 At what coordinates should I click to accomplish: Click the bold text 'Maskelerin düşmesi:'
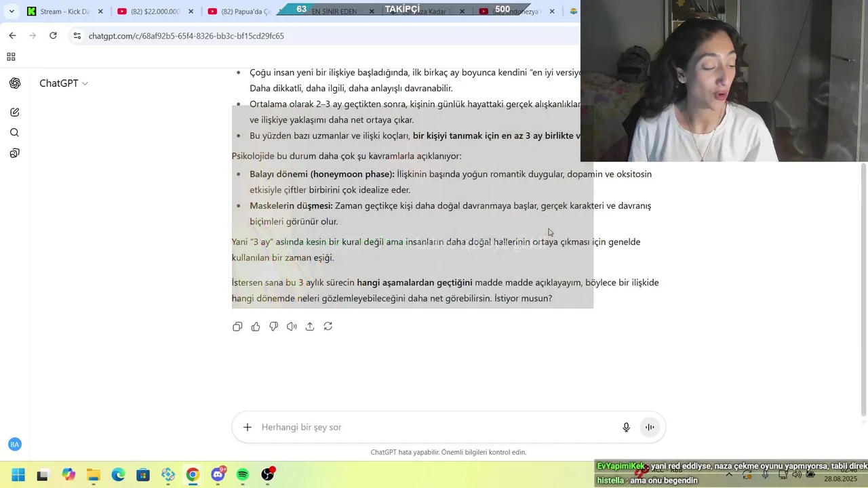[291, 206]
